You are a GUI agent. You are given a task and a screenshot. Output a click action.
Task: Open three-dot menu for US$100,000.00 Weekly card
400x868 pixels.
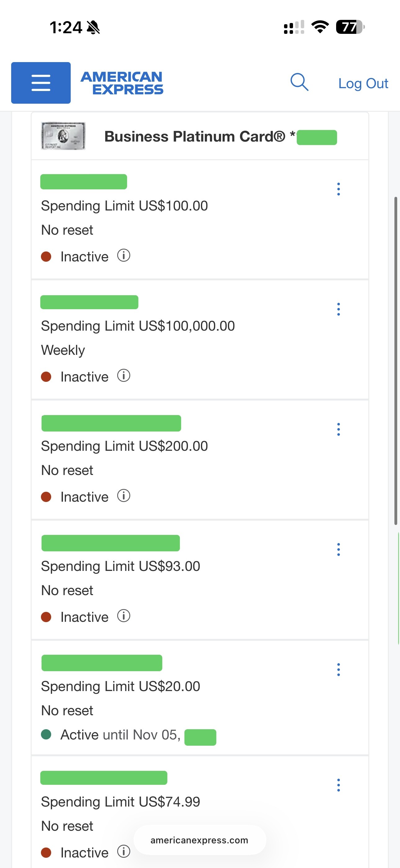(x=338, y=309)
